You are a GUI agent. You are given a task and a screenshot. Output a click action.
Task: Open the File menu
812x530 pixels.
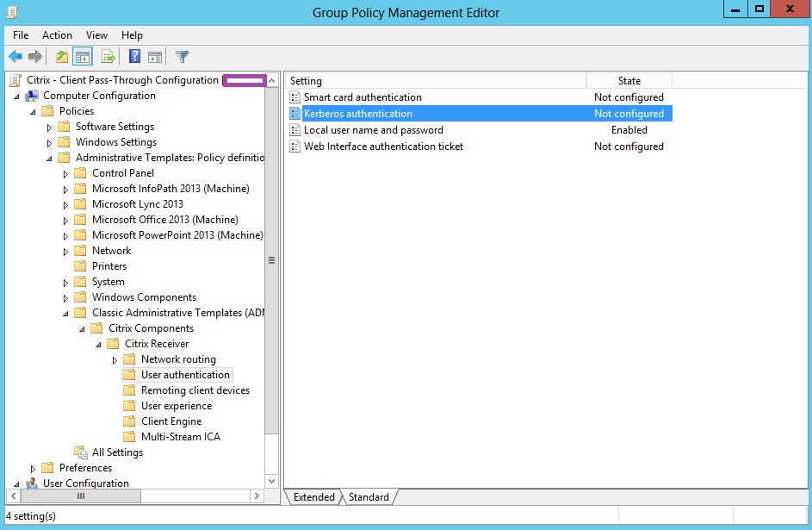point(21,35)
